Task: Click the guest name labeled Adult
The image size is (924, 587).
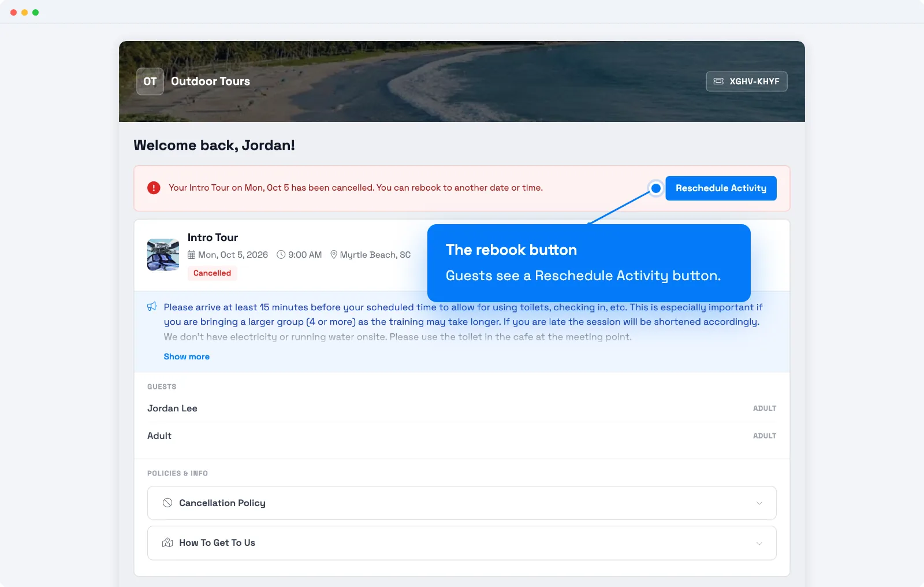Action: (159, 436)
